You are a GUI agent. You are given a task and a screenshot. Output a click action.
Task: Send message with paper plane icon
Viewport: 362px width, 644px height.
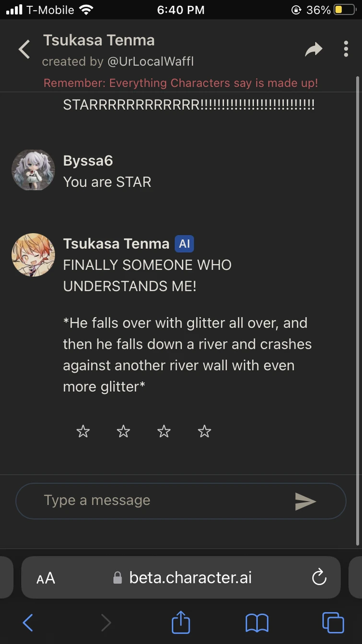[305, 501]
